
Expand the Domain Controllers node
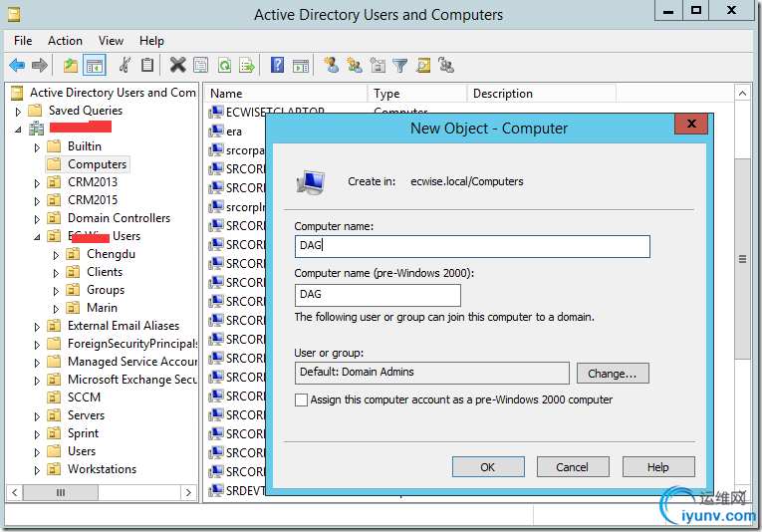click(x=37, y=219)
